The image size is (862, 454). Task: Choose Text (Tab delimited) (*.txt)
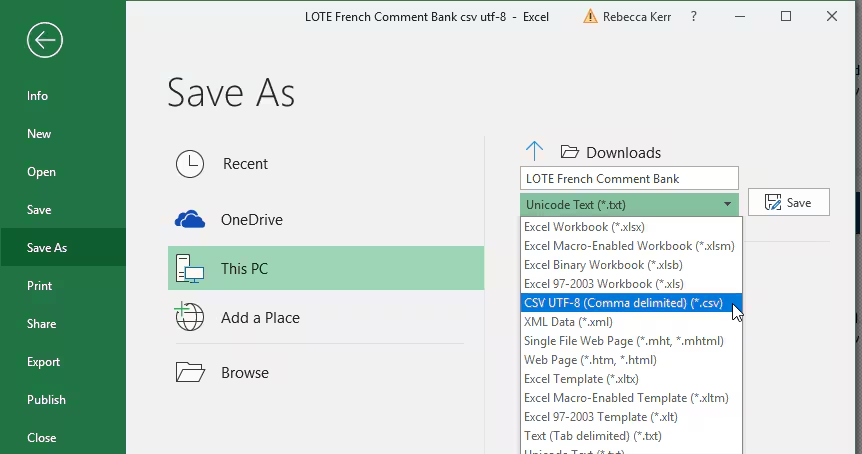pos(631,436)
